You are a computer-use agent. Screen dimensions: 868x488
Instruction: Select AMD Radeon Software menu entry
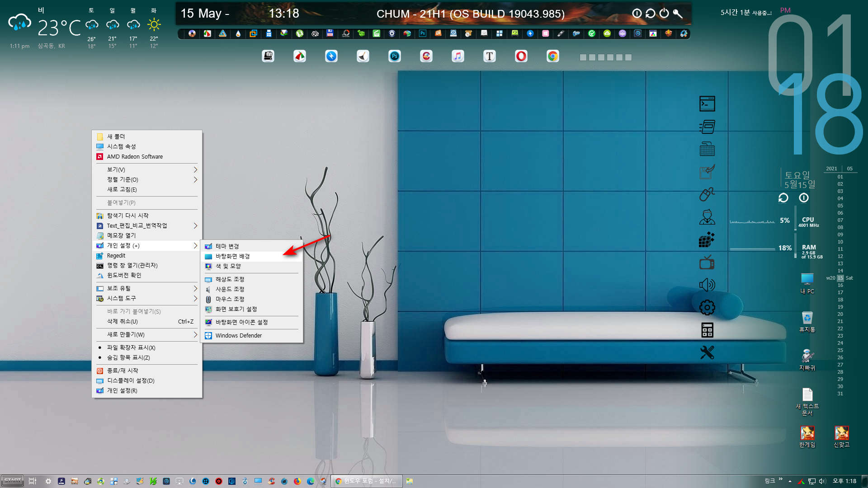coord(147,156)
